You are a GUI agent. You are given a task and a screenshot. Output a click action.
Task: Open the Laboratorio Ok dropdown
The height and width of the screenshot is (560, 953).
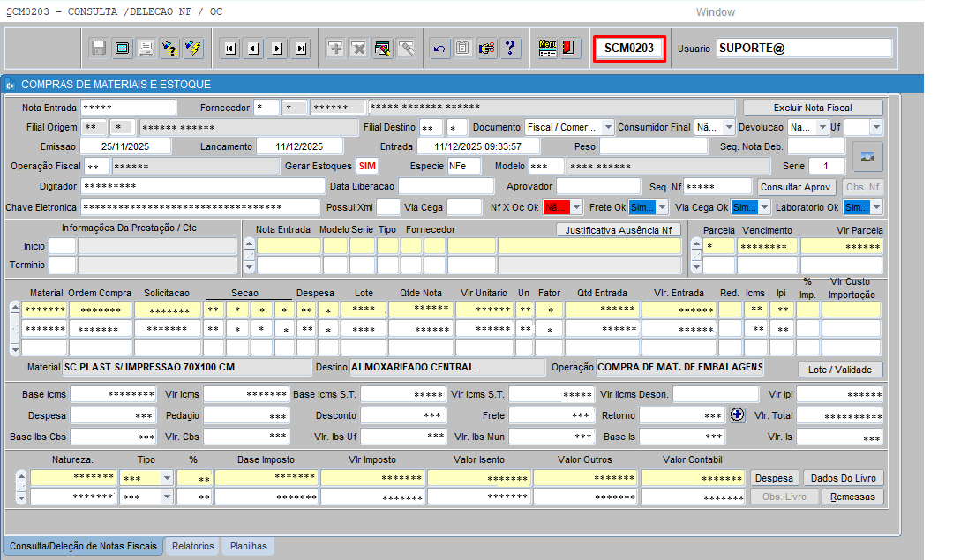876,207
